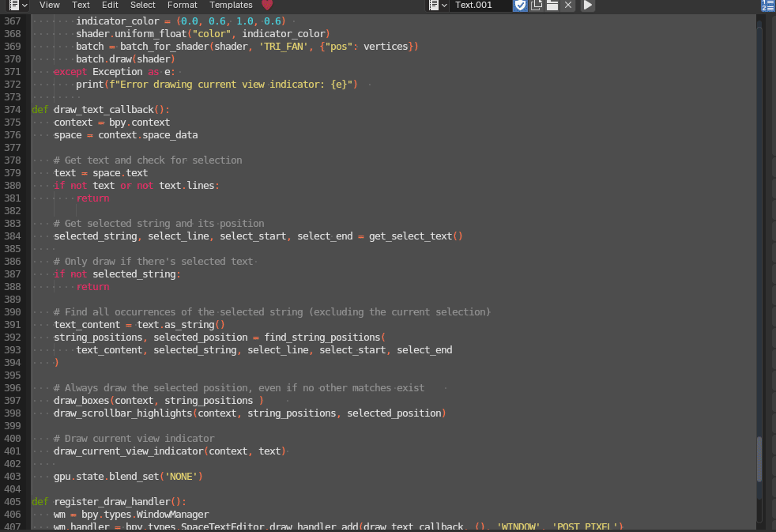
Task: Click comment 'Only draw if there's selected text'
Action: point(153,262)
